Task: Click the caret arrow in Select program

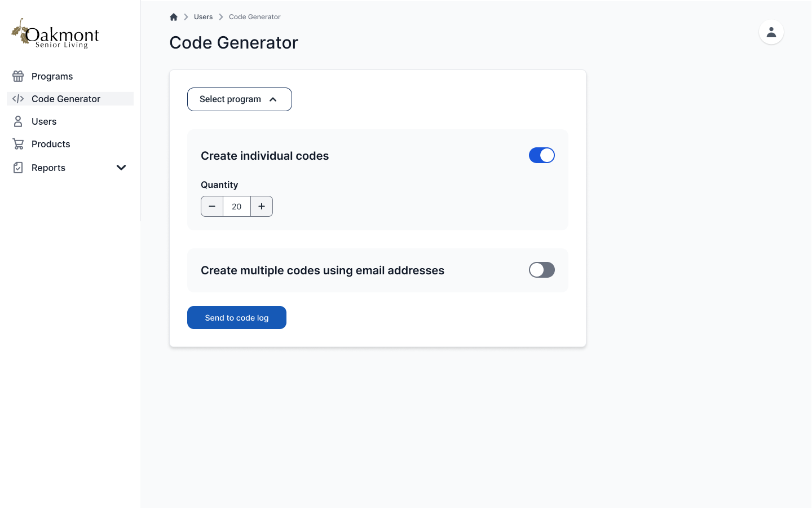Action: coord(273,99)
